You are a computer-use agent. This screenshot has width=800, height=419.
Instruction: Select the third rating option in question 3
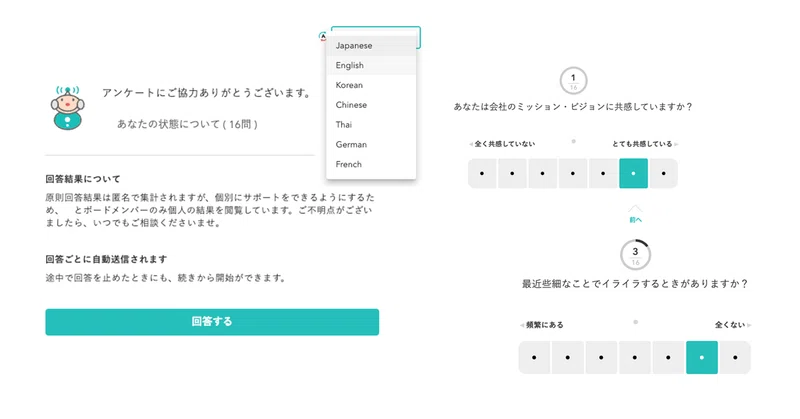(x=601, y=358)
